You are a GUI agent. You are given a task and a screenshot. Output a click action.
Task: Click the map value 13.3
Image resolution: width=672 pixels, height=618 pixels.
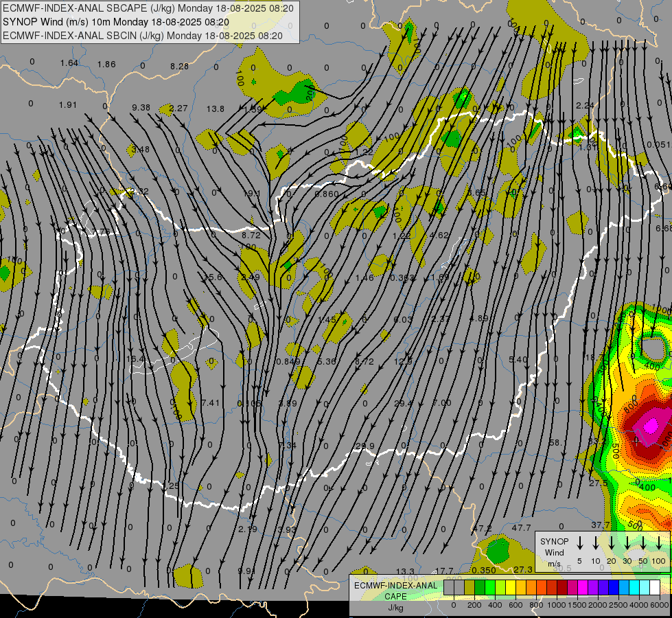[405, 571]
